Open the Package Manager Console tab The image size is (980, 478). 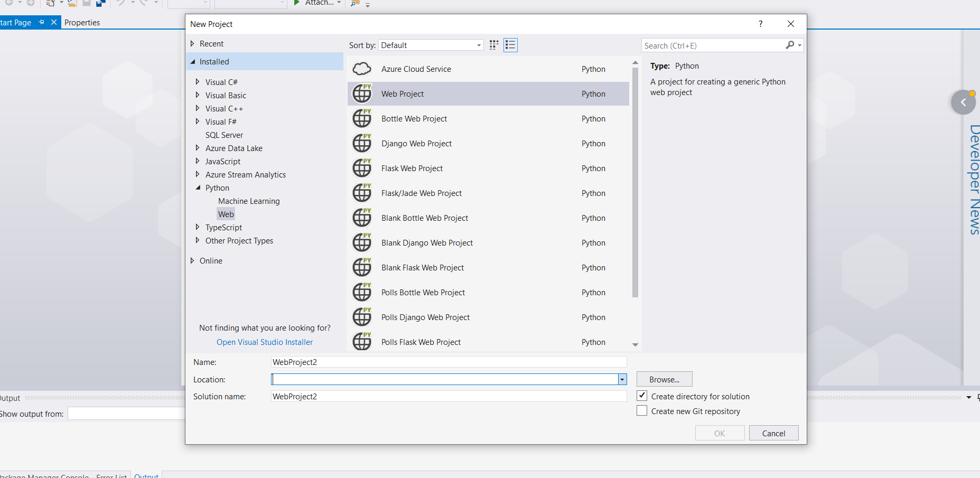[44, 475]
